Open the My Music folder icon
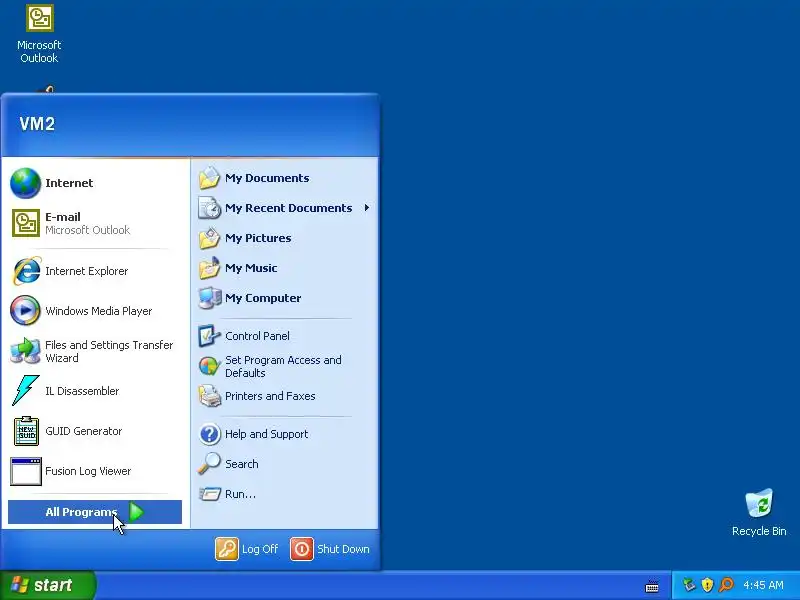This screenshot has width=800, height=600. coord(209,268)
